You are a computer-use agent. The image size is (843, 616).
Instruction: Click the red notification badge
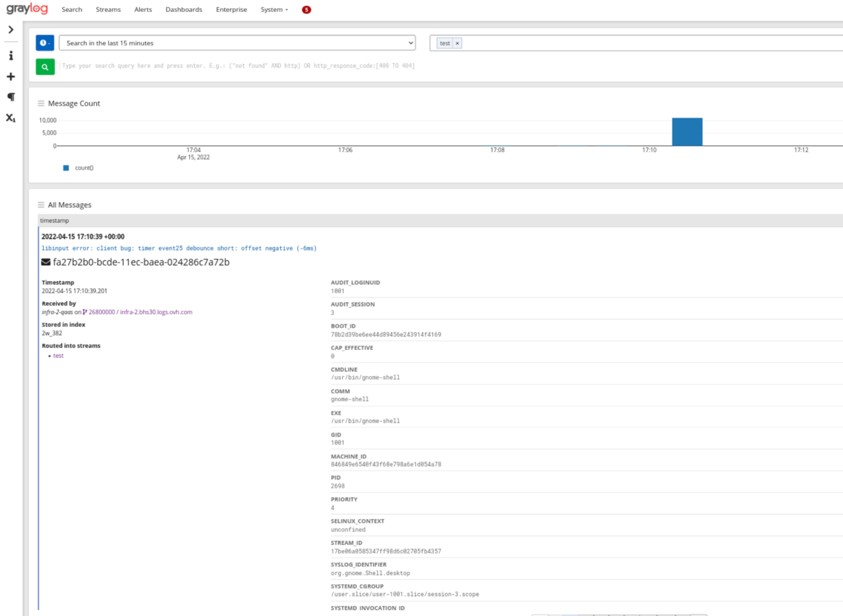306,10
